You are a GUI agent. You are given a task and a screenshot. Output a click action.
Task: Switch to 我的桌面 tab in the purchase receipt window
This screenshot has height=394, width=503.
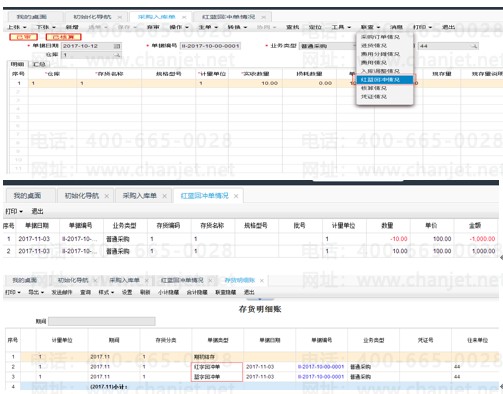click(x=32, y=17)
